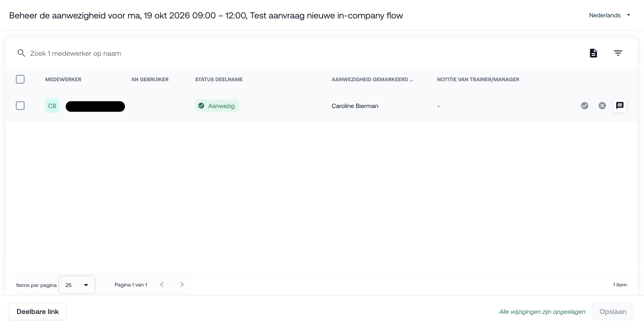This screenshot has height=321, width=644.
Task: Click the Aanwezig status badge
Action: click(217, 106)
